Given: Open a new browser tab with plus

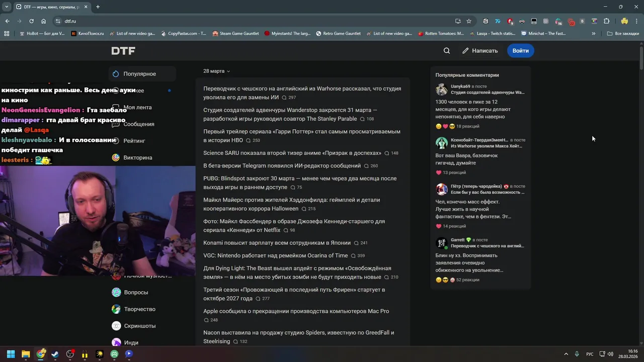Looking at the screenshot, I should (x=98, y=7).
